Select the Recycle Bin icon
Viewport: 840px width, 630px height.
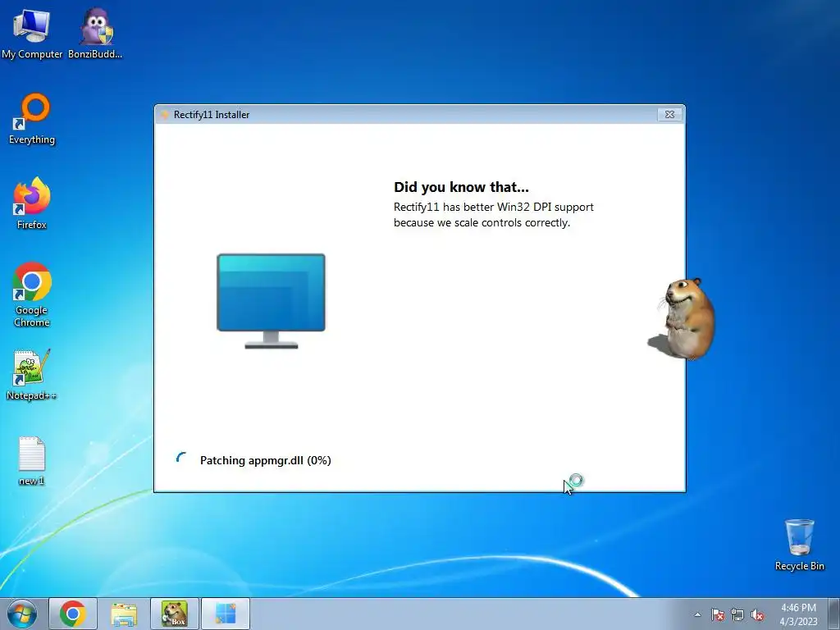tap(799, 545)
